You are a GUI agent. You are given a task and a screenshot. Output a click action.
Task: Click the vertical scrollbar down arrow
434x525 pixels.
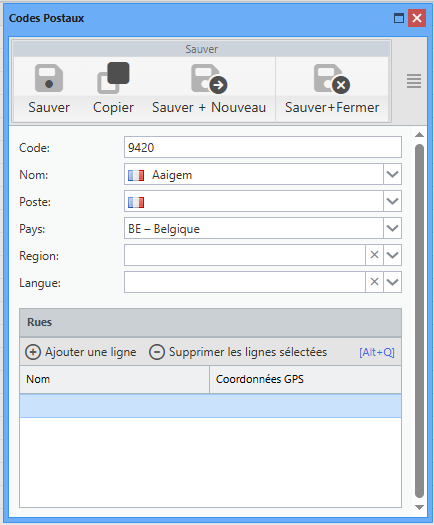[419, 507]
